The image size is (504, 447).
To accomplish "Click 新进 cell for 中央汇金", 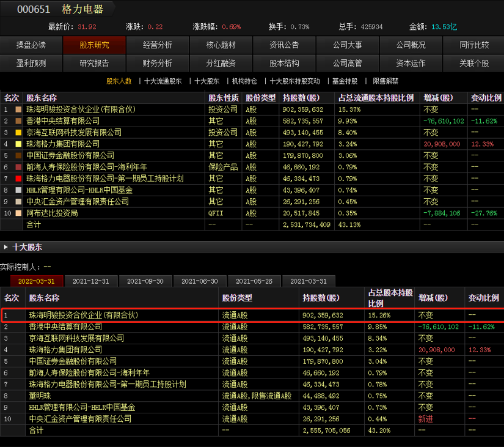I will tap(426, 419).
